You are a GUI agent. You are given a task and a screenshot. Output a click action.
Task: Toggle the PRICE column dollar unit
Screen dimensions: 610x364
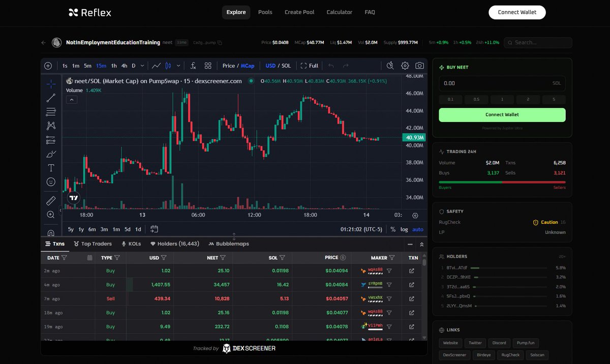coord(343,257)
